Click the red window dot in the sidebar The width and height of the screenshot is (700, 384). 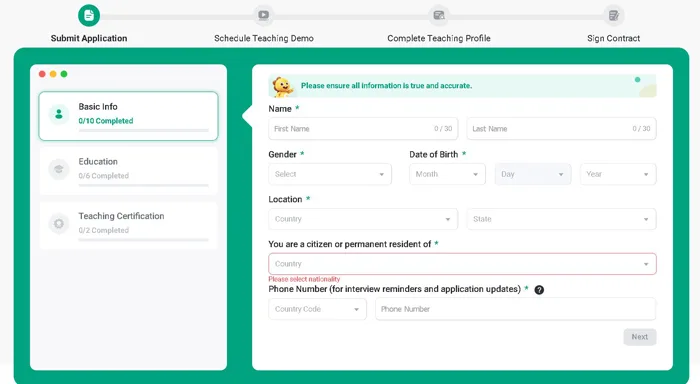click(42, 74)
